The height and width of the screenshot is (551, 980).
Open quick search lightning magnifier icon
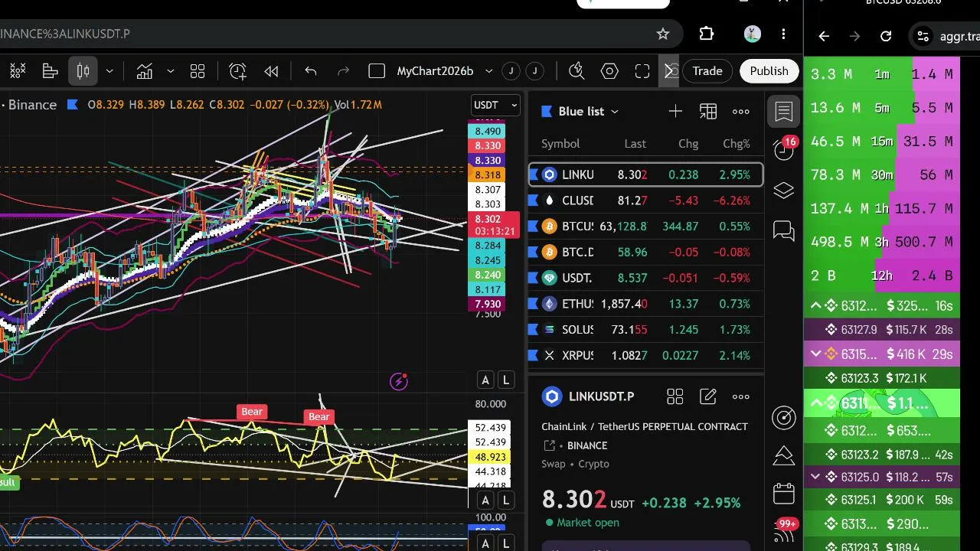pos(577,71)
